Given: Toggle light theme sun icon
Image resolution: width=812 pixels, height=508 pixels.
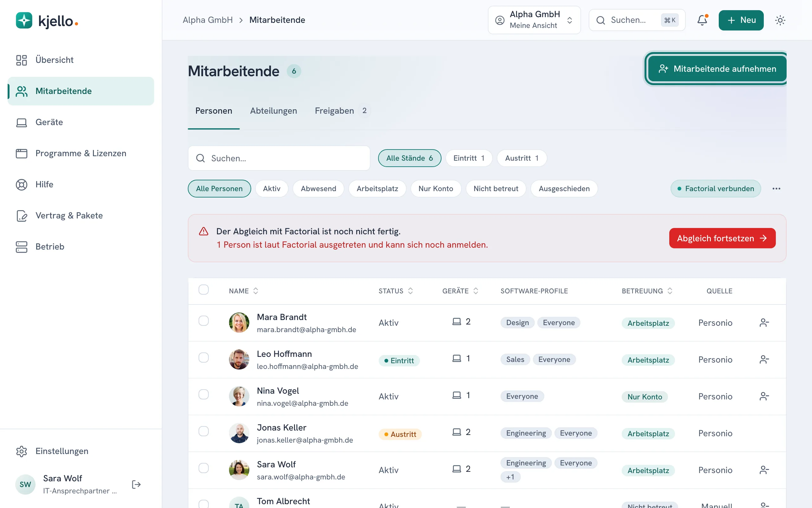Looking at the screenshot, I should point(780,20).
